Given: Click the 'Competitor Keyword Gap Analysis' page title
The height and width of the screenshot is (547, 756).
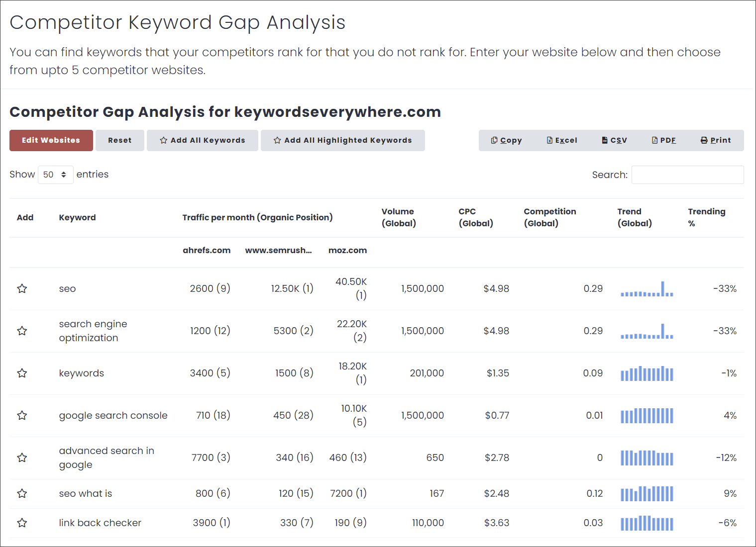Looking at the screenshot, I should pyautogui.click(x=177, y=22).
